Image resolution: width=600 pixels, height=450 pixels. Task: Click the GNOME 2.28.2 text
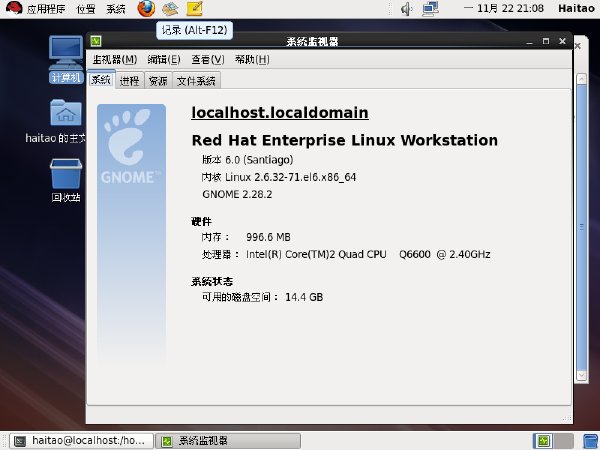pyautogui.click(x=237, y=194)
